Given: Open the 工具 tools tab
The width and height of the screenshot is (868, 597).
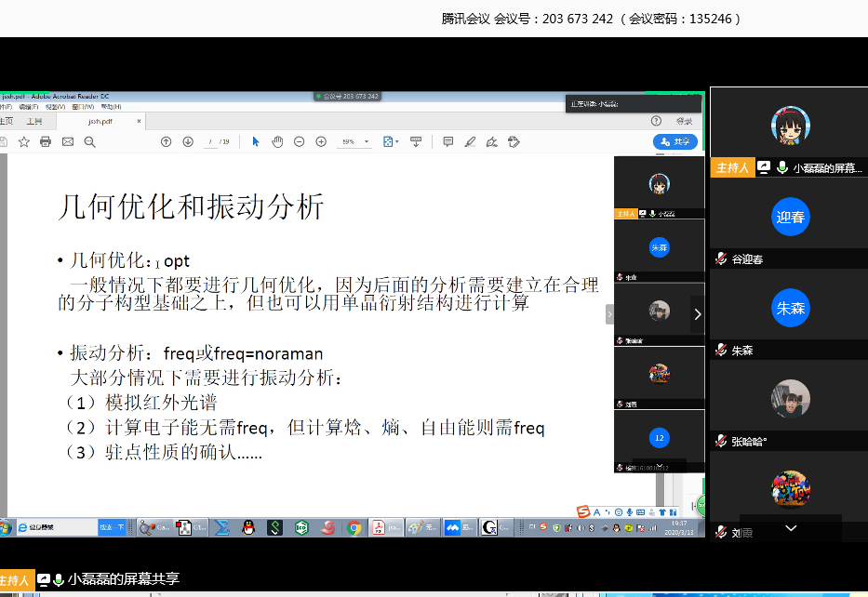Looking at the screenshot, I should 34,121.
